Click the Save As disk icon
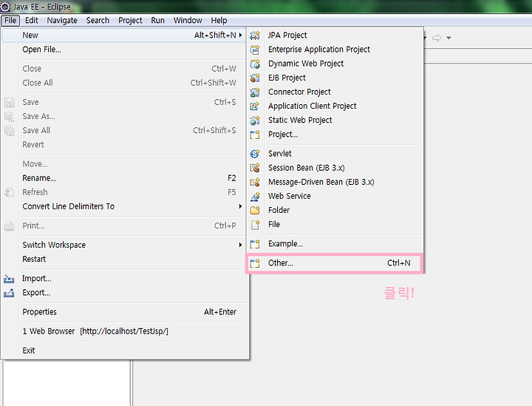The width and height of the screenshot is (532, 406). (x=9, y=116)
